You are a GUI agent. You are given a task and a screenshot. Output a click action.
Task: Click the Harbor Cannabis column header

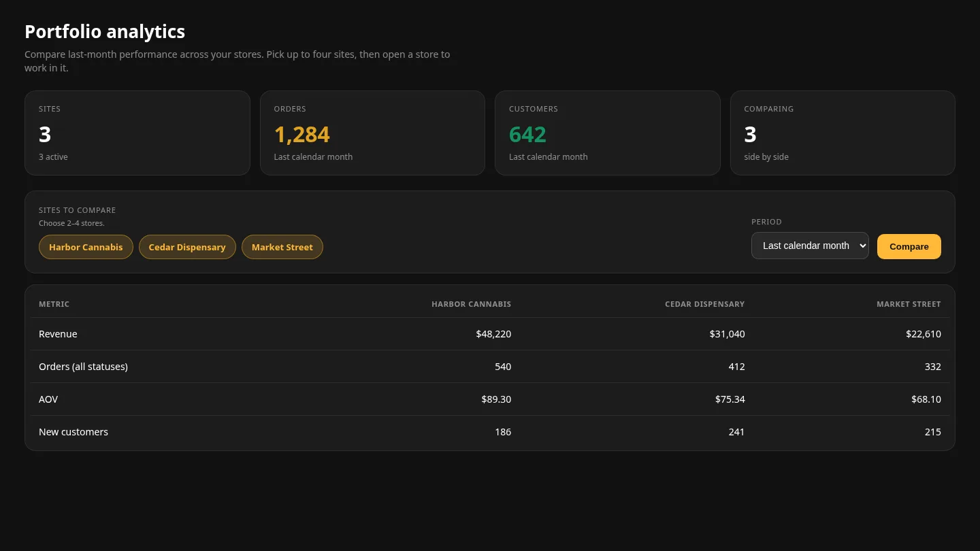pyautogui.click(x=471, y=304)
